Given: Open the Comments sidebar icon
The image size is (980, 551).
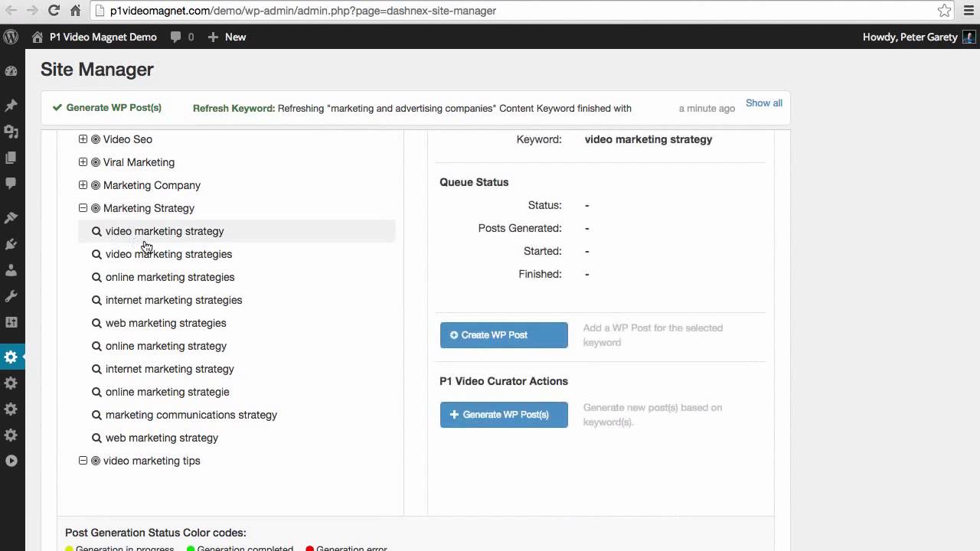Looking at the screenshot, I should 11,184.
